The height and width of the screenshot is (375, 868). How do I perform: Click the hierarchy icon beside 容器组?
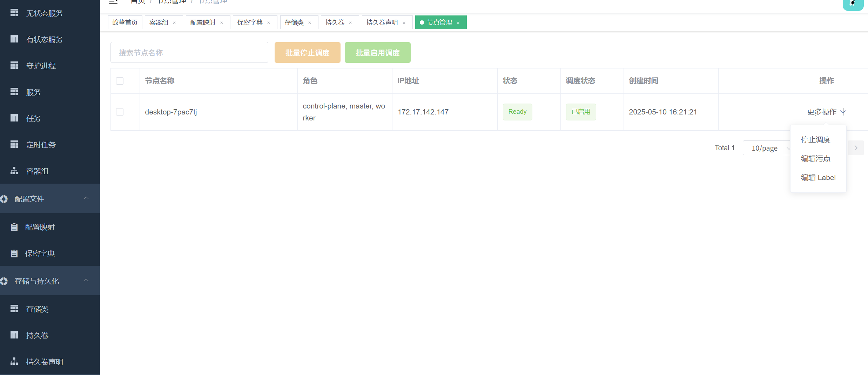point(14,171)
